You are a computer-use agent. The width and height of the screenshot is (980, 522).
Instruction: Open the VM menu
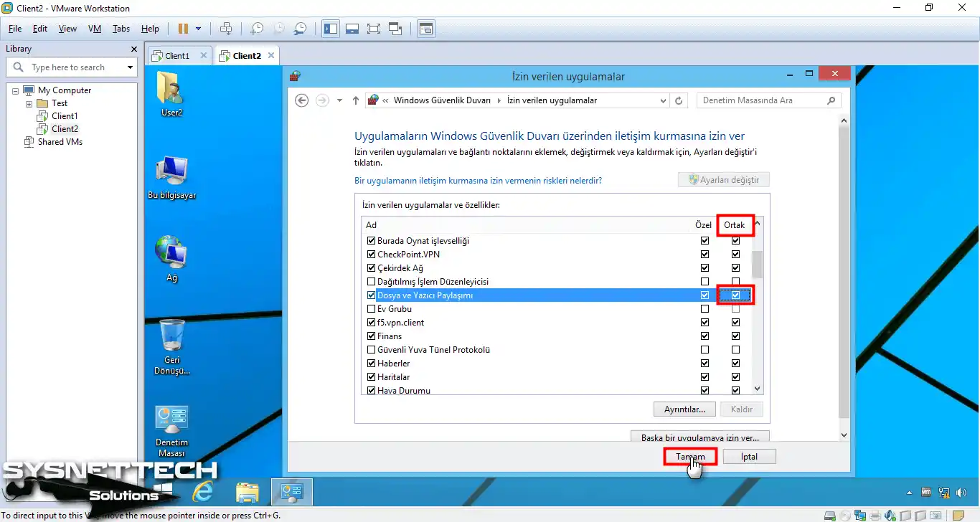pyautogui.click(x=94, y=29)
